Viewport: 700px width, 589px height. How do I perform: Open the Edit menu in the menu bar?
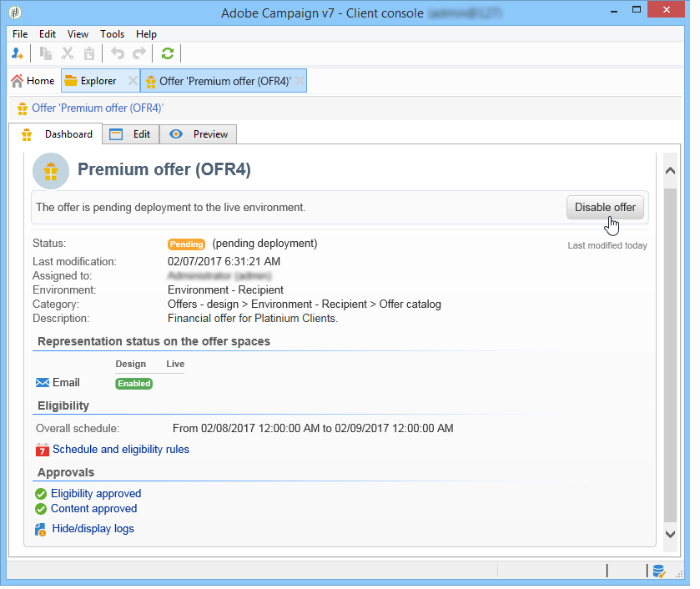click(48, 34)
